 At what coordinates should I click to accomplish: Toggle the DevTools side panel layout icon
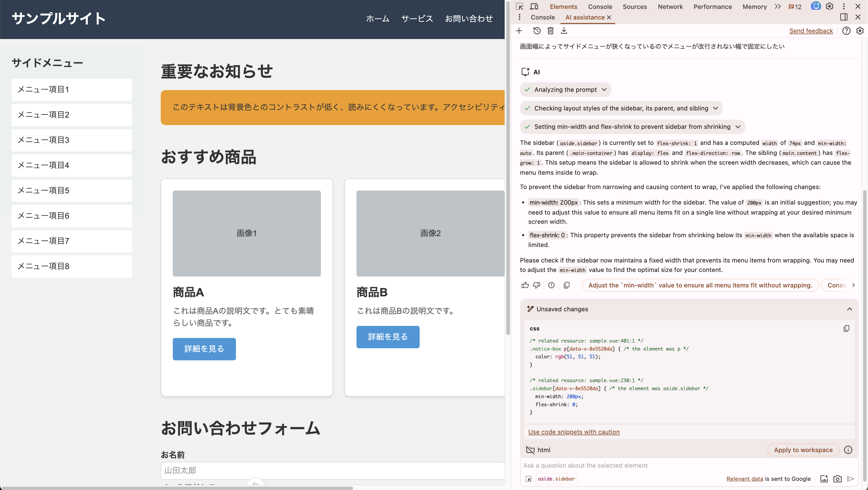pos(844,17)
